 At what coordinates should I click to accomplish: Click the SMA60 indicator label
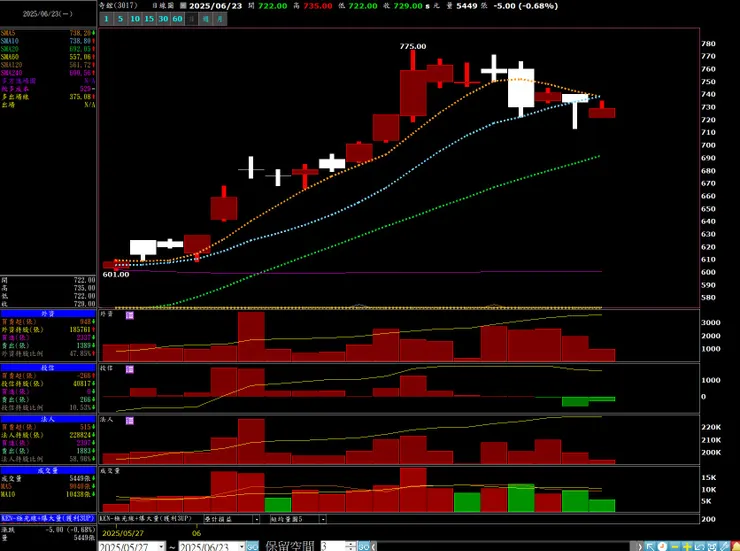click(9, 57)
